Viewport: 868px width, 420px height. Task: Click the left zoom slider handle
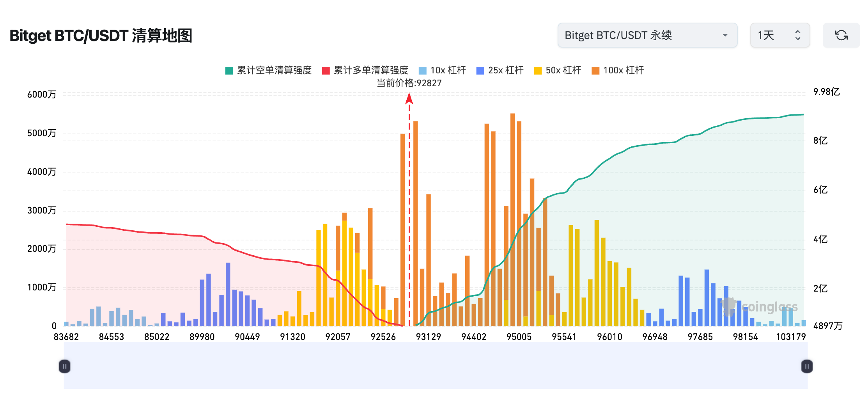[65, 366]
